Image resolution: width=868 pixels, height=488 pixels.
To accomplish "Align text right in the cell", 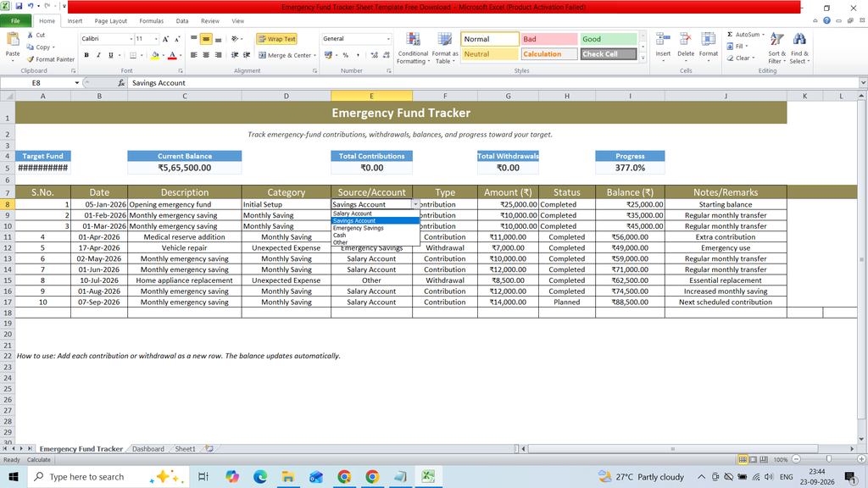I will pyautogui.click(x=218, y=55).
